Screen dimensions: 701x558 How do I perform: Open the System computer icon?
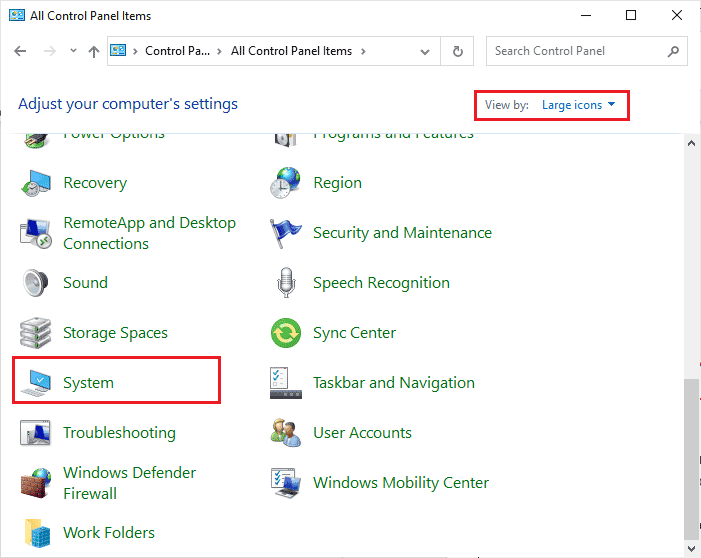[x=36, y=383]
